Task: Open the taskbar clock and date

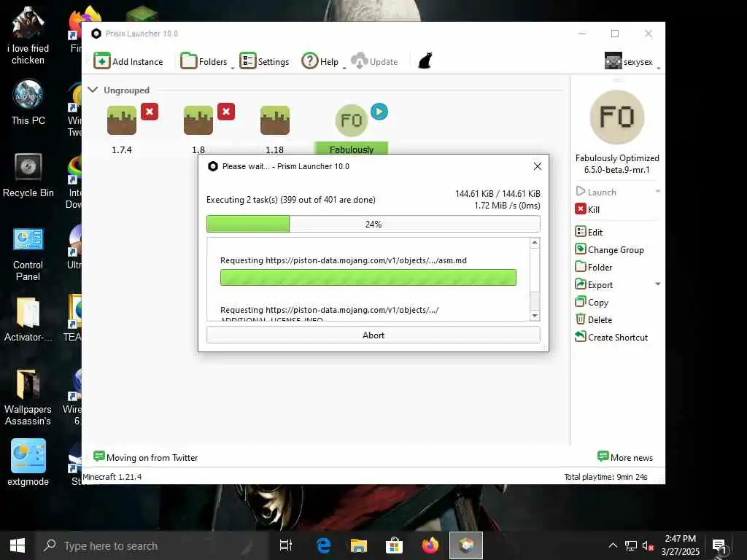Action: point(681,545)
